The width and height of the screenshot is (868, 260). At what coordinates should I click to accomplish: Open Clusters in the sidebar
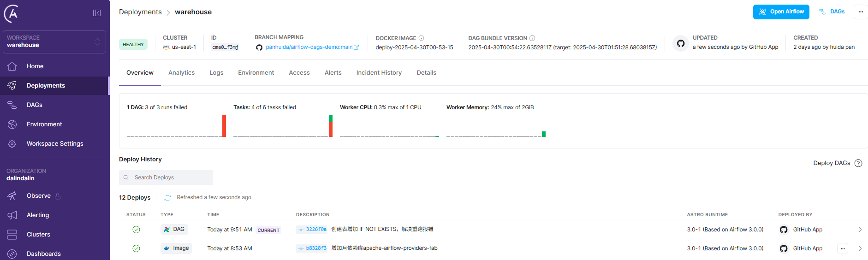pos(38,235)
